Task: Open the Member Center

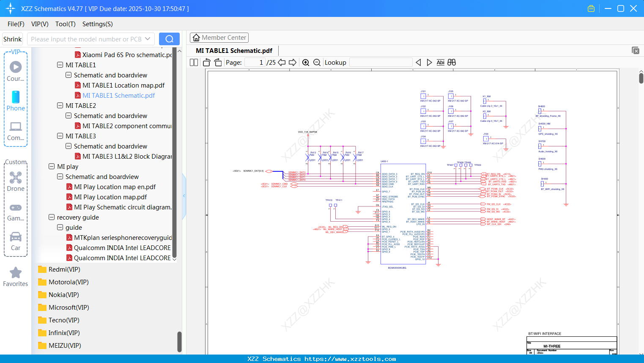Action: coord(219,38)
